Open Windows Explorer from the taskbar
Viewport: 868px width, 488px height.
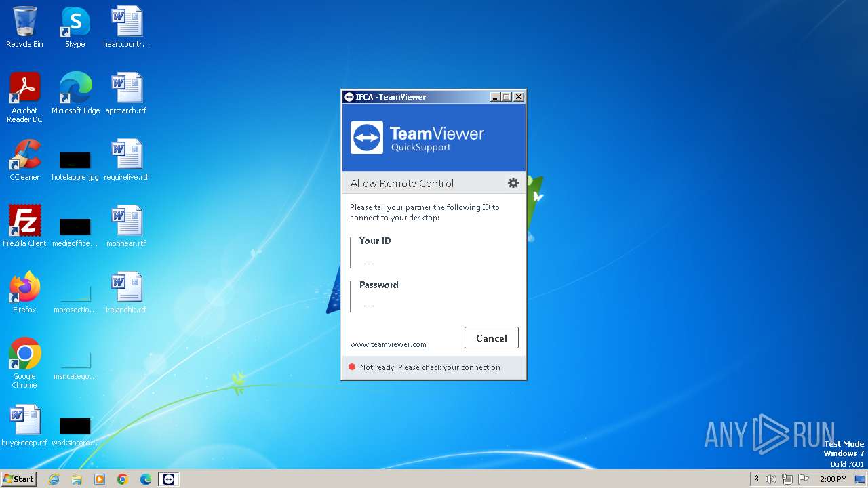(77, 479)
